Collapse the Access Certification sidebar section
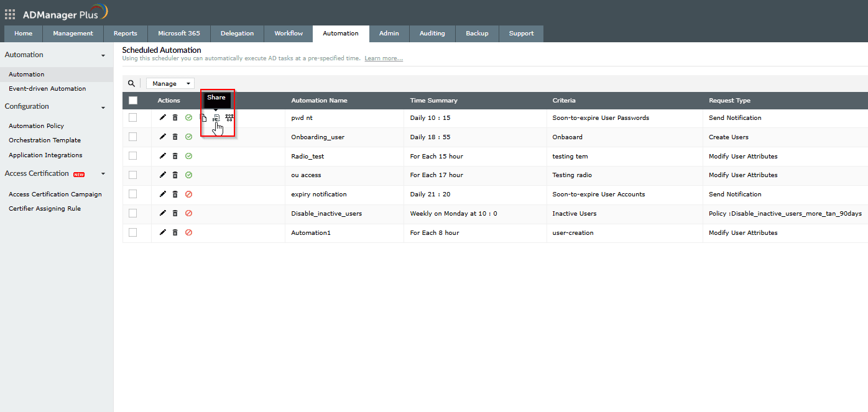Viewport: 868px width, 412px height. [103, 174]
